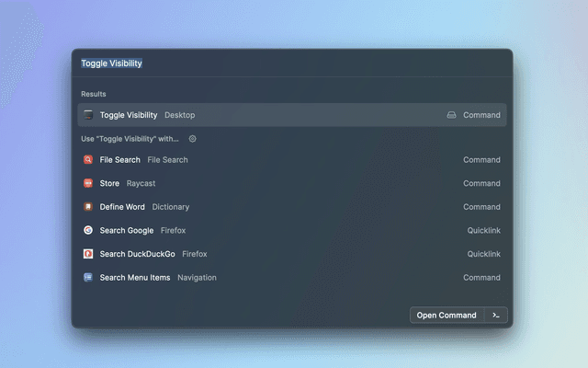Click the Define Word dictionary icon
The image size is (588, 368).
click(x=88, y=207)
